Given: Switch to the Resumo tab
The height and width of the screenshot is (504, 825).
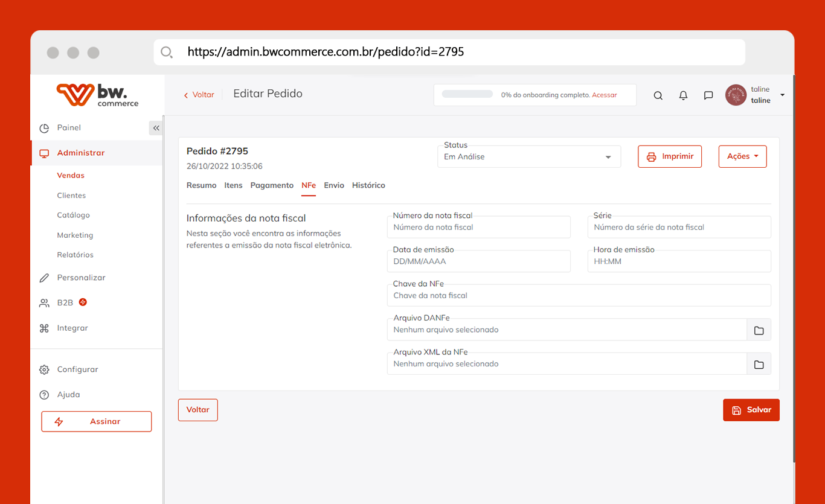Looking at the screenshot, I should click(x=201, y=185).
